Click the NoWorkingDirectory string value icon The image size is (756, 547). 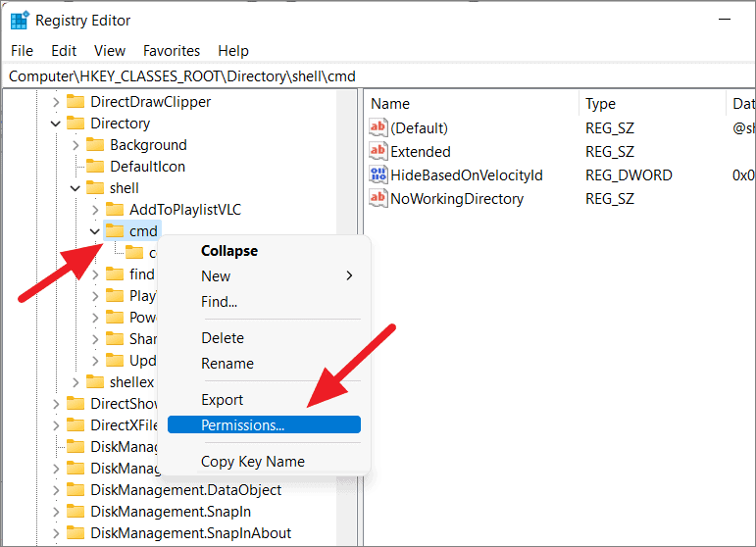tap(378, 198)
